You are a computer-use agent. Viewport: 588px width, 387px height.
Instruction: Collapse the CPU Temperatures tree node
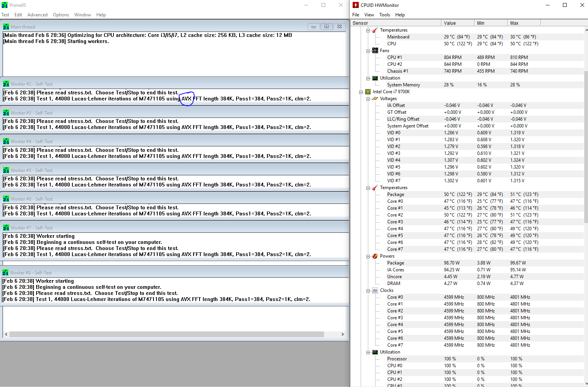click(x=368, y=188)
